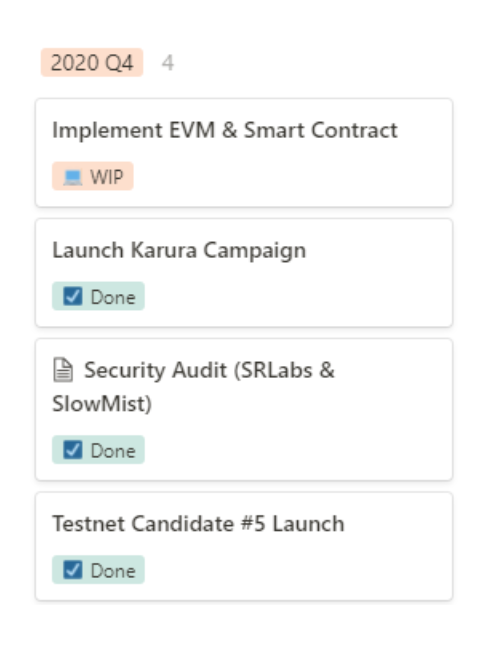The width and height of the screenshot is (488, 666).
Task: Select the WIP status tag
Action: (93, 176)
